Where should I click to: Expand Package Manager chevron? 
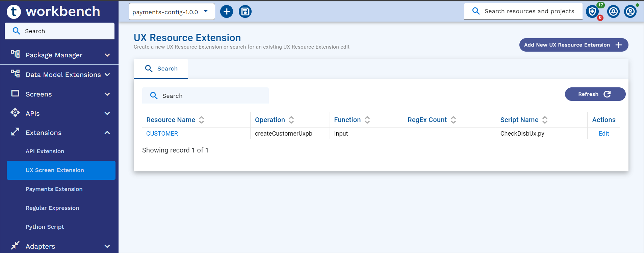tap(107, 55)
